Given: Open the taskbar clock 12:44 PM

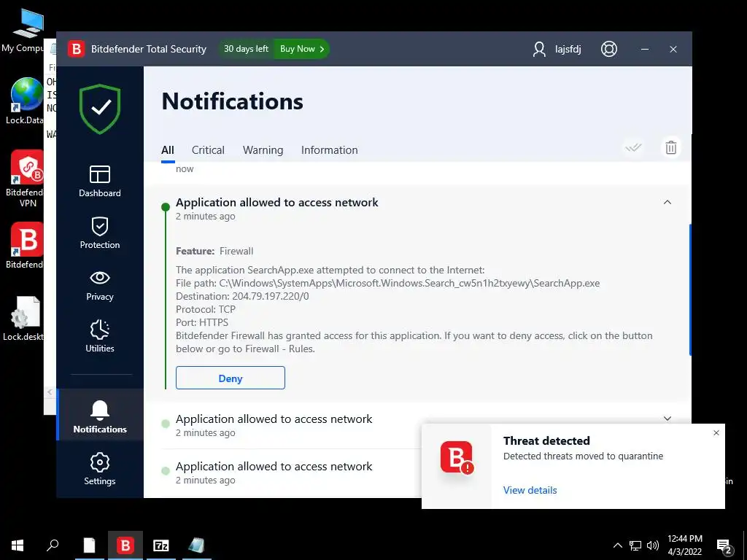Looking at the screenshot, I should click(x=684, y=545).
